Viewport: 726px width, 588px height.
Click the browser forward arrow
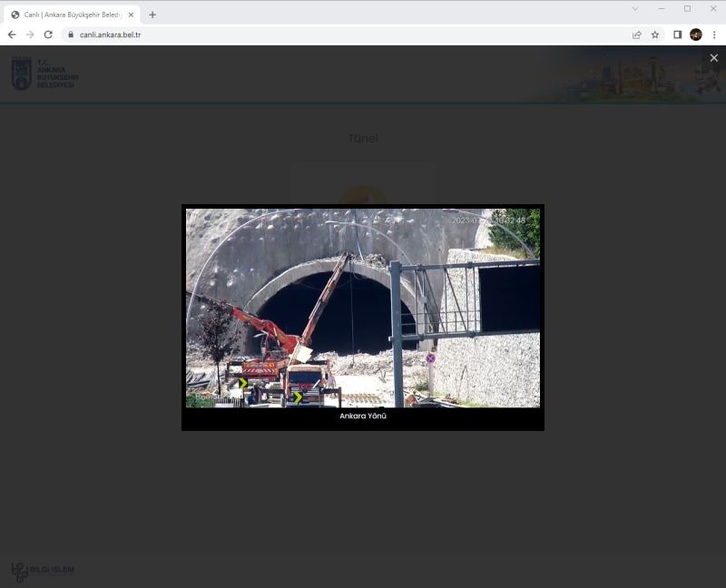(30, 34)
